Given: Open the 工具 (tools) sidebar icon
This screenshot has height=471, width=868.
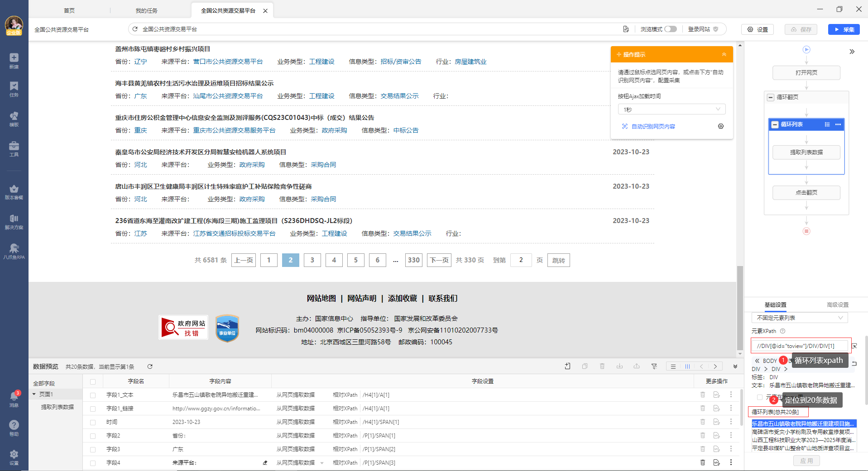Looking at the screenshot, I should click(x=14, y=149).
